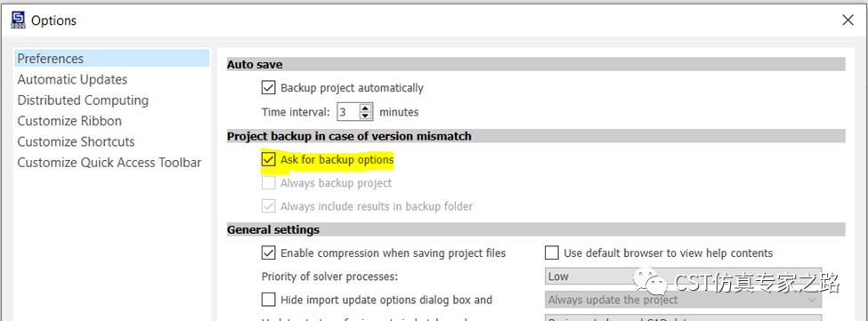Enable Use default browser for help contents

pyautogui.click(x=552, y=253)
